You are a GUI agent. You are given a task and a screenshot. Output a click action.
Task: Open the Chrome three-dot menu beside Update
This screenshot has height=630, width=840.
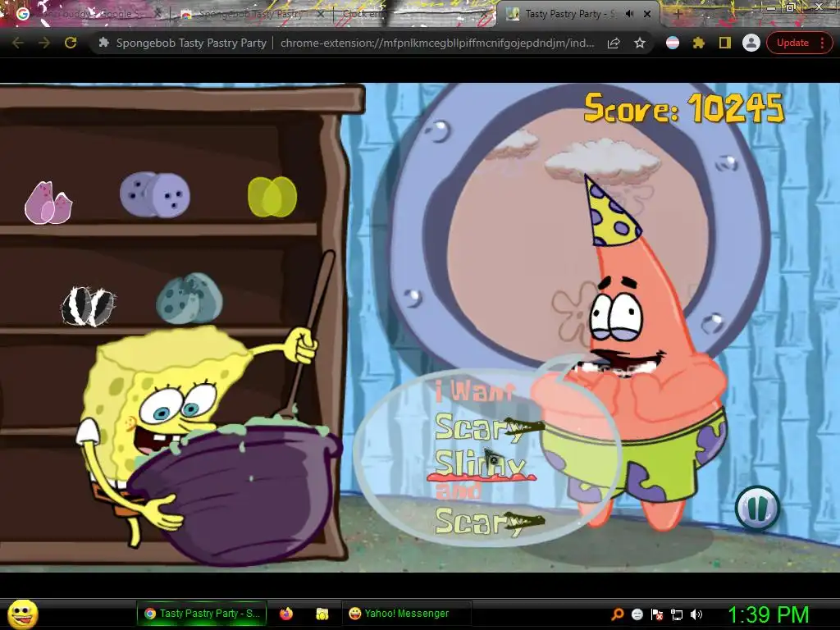(x=822, y=43)
